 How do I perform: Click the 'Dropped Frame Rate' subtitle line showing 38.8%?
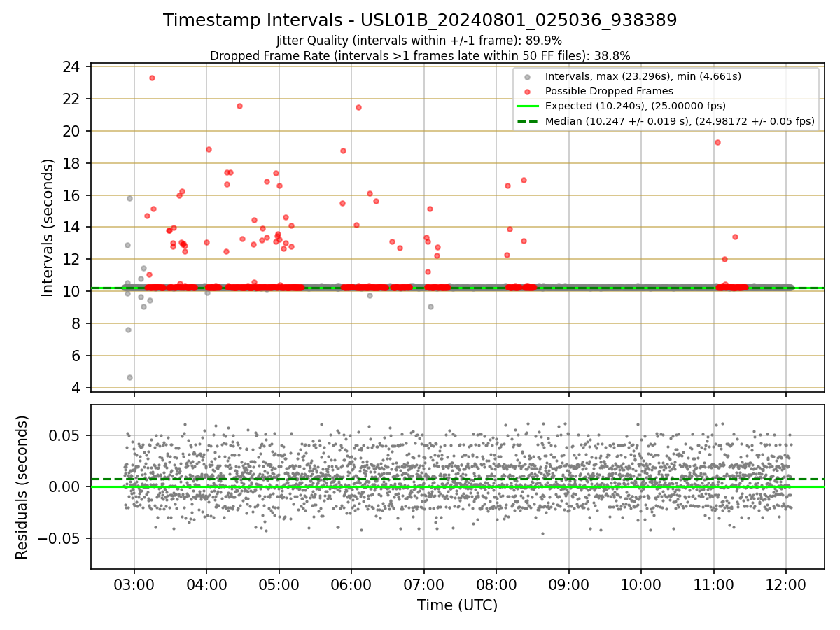(x=420, y=56)
